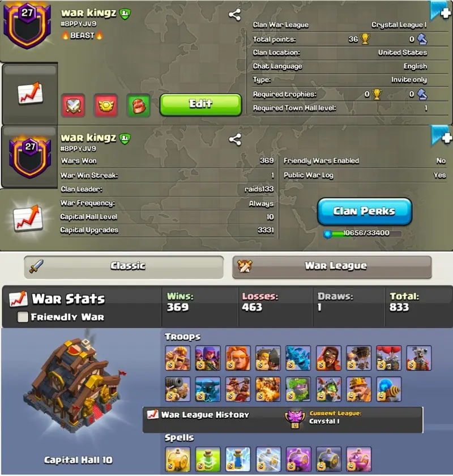Open the blue Clan Perks button
This screenshot has width=453, height=476.
[x=365, y=211]
